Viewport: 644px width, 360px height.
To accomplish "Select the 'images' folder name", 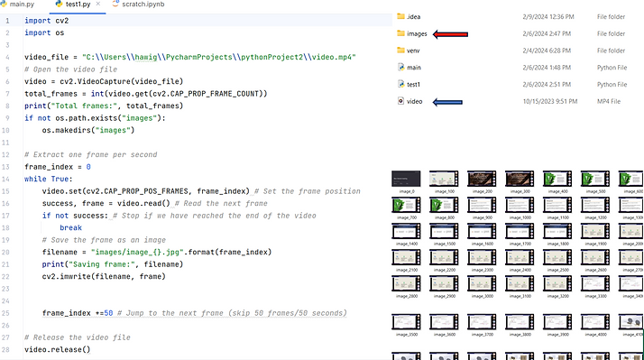I will click(417, 33).
